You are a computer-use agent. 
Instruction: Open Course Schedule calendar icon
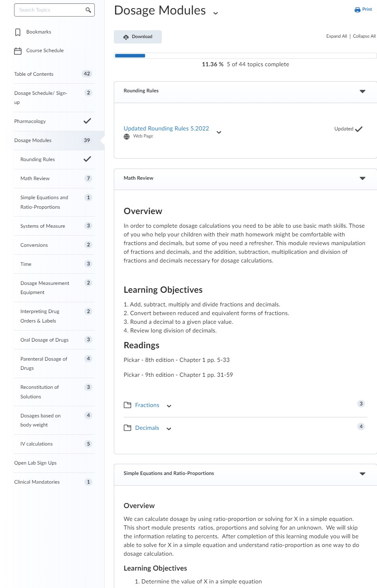pyautogui.click(x=18, y=51)
